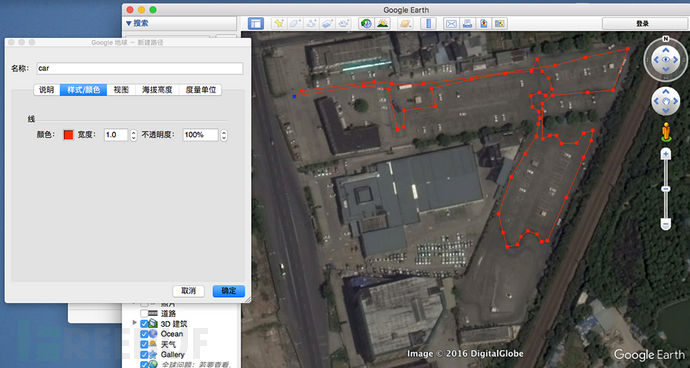Switch to the 度量单位 tab
This screenshot has width=690, height=368.
201,90
